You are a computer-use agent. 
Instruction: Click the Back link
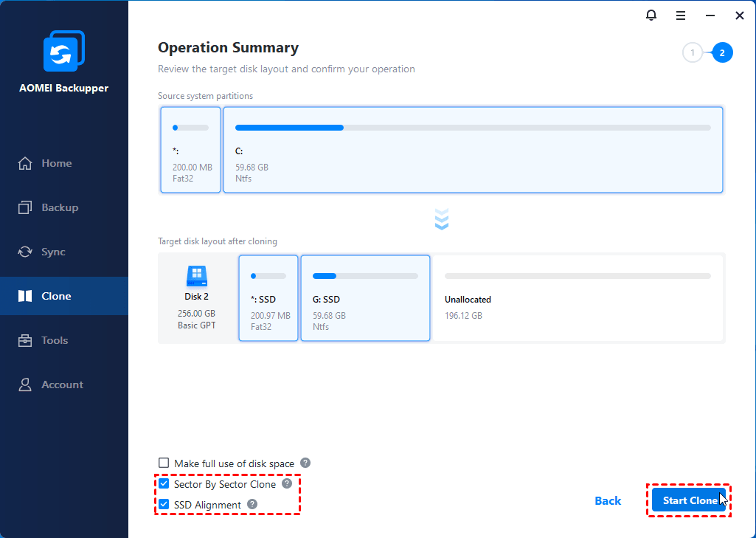[608, 501]
